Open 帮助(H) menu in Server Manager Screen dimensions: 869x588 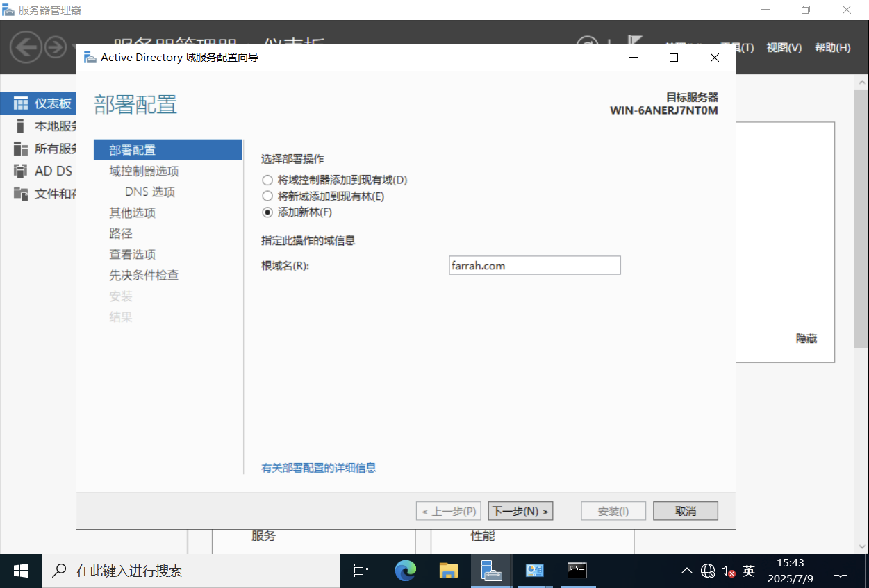point(833,48)
